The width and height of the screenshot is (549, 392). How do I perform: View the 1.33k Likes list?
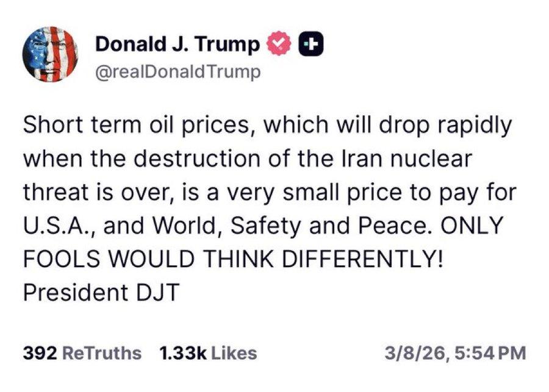click(207, 353)
